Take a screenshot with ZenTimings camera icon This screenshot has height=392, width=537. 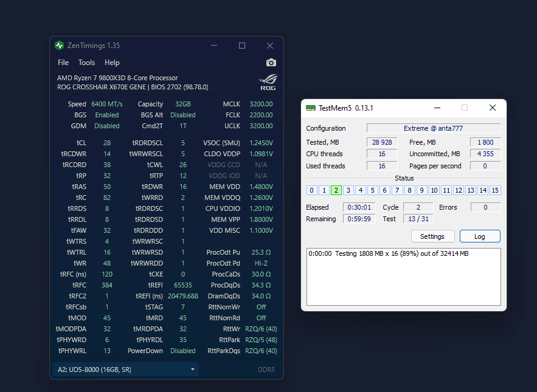click(271, 63)
